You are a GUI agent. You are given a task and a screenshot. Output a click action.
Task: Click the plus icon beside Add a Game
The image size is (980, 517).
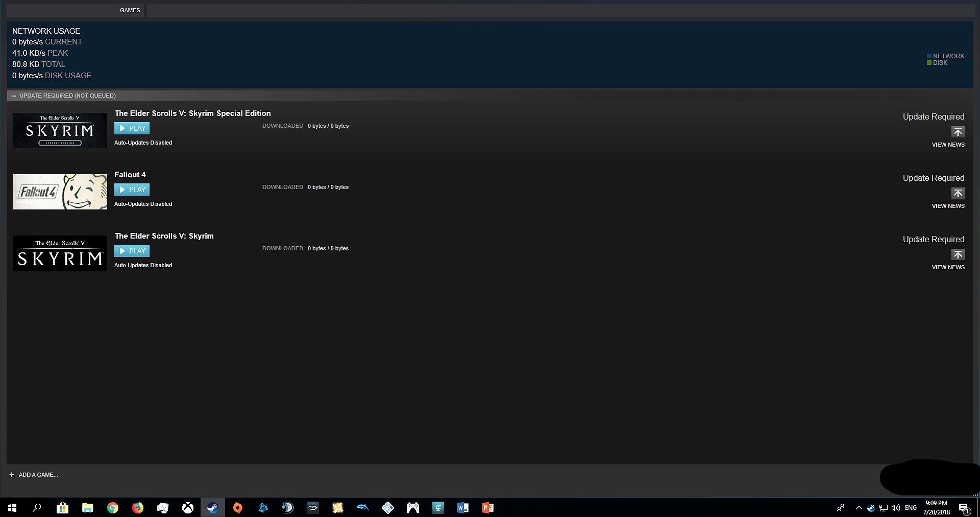pyautogui.click(x=12, y=475)
